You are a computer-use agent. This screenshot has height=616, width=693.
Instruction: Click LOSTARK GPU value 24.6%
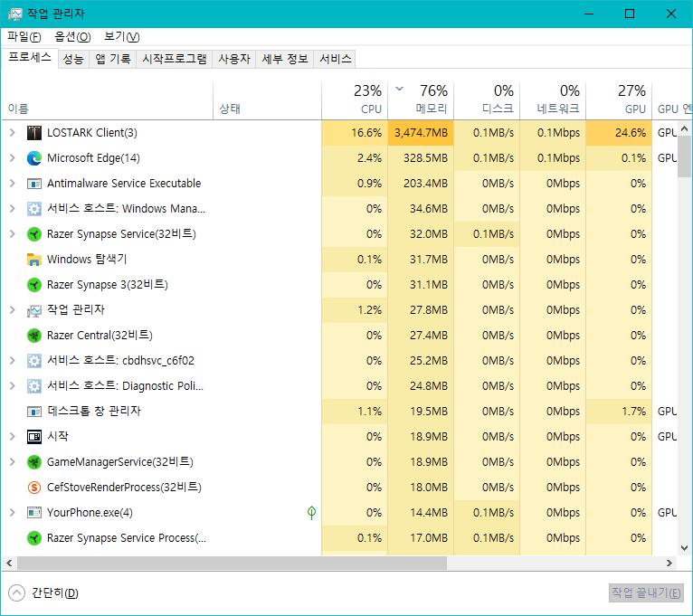[619, 133]
